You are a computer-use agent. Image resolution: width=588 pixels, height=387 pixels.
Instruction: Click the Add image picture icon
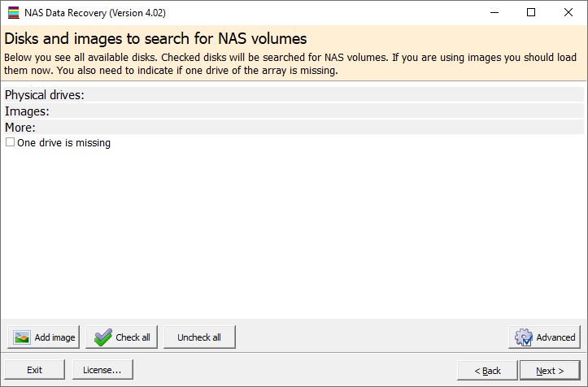[x=23, y=337]
